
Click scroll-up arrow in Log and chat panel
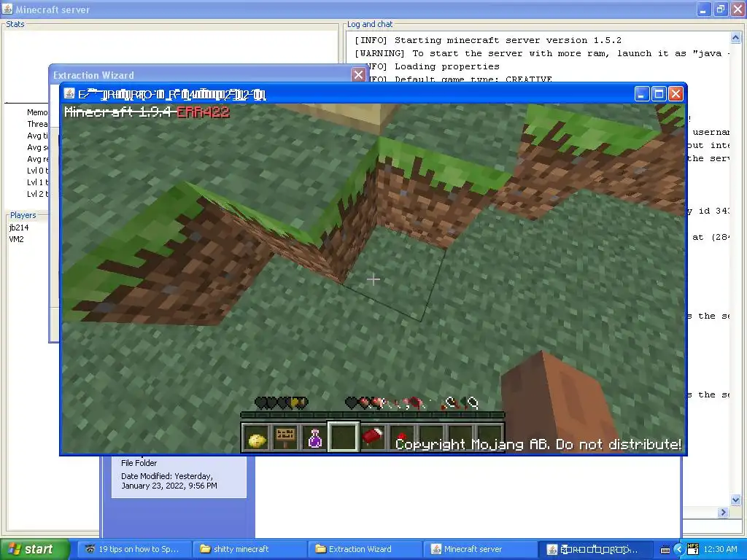click(x=735, y=37)
